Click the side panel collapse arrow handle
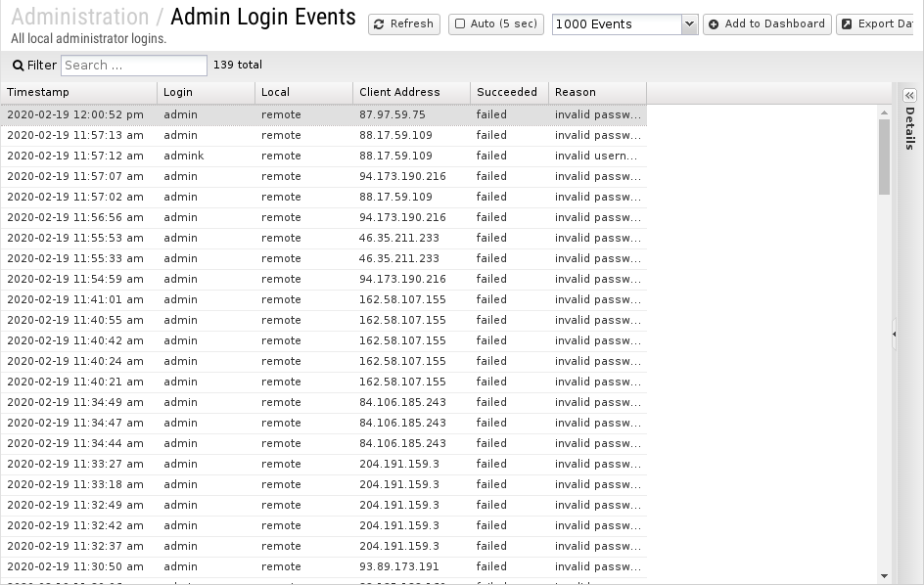The height and width of the screenshot is (585, 924). [x=894, y=334]
